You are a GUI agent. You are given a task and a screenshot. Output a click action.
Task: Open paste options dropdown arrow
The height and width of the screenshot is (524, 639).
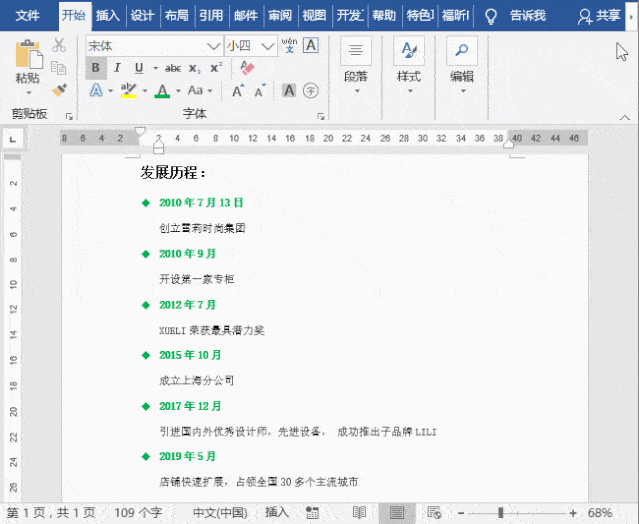pos(29,93)
